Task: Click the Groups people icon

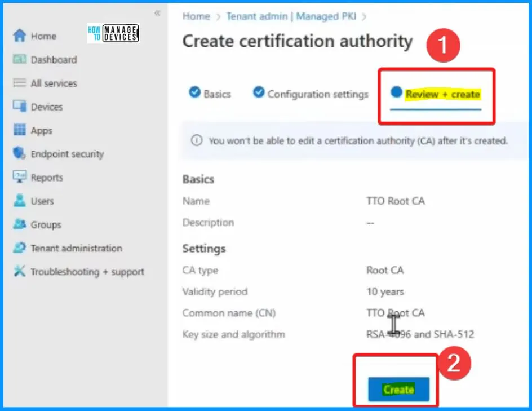Action: click(19, 224)
